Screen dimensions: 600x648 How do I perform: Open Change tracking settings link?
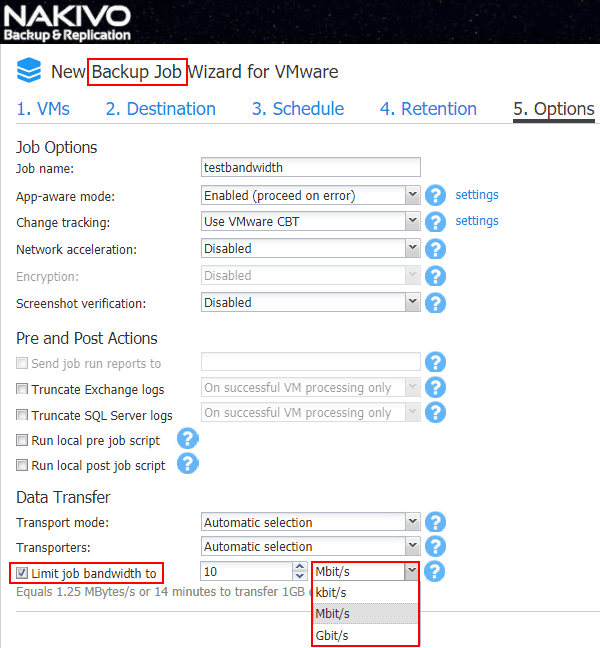tap(477, 221)
